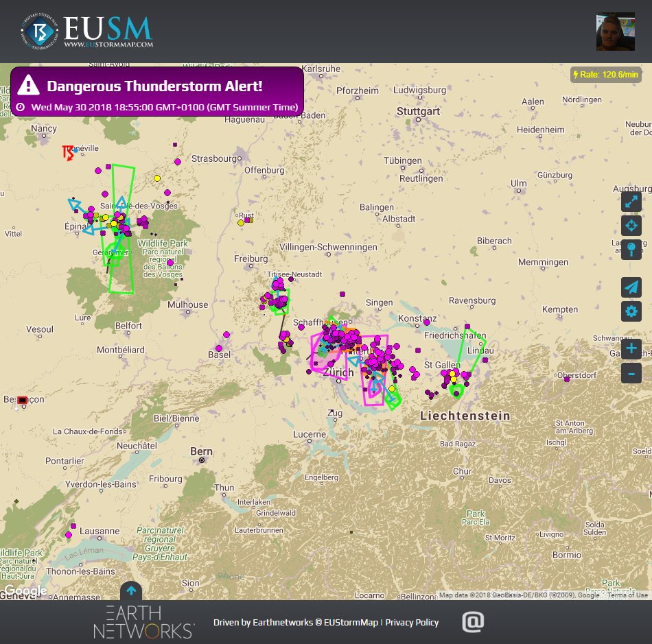Click the Memmingen city label
This screenshot has height=644, width=652.
pos(543,262)
